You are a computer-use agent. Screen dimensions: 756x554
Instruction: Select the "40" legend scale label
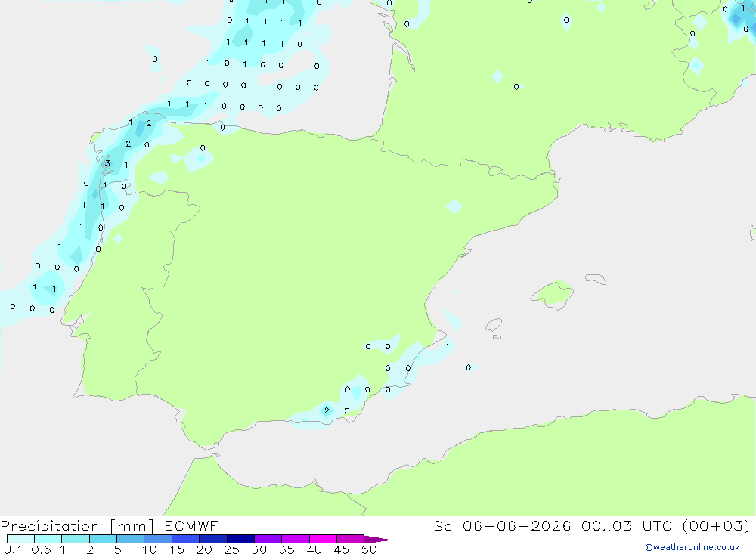[x=314, y=549]
